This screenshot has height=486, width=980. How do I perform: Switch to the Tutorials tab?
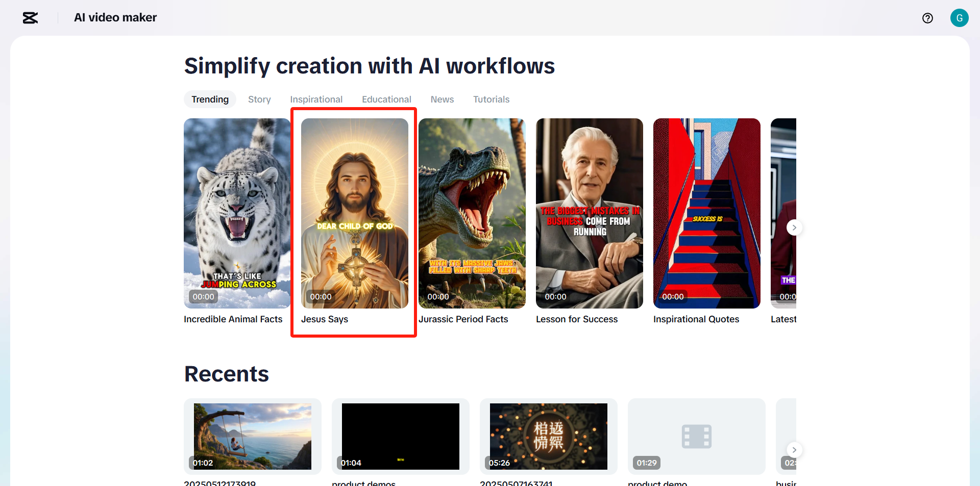click(x=491, y=99)
